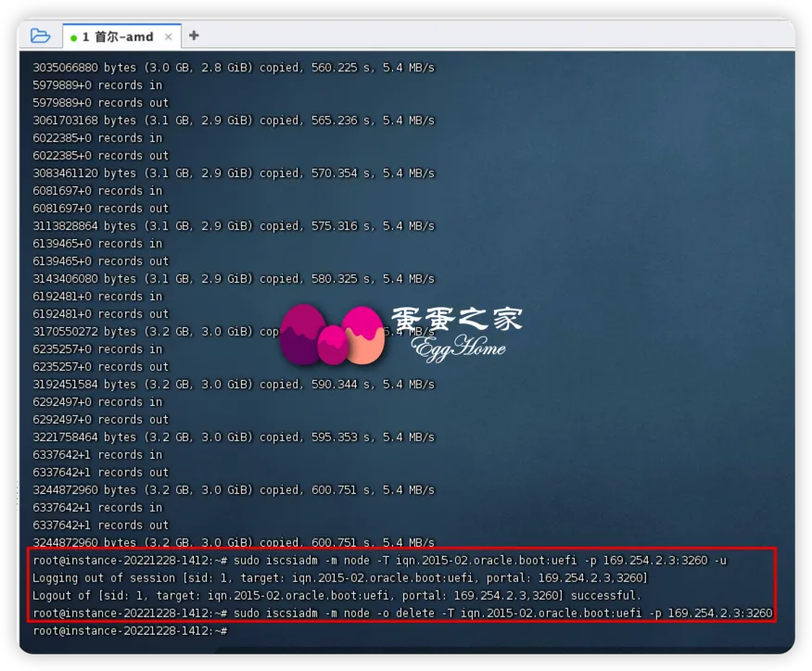This screenshot has height=671, width=812.
Task: Click the EggHome cursive text
Action: (x=459, y=348)
